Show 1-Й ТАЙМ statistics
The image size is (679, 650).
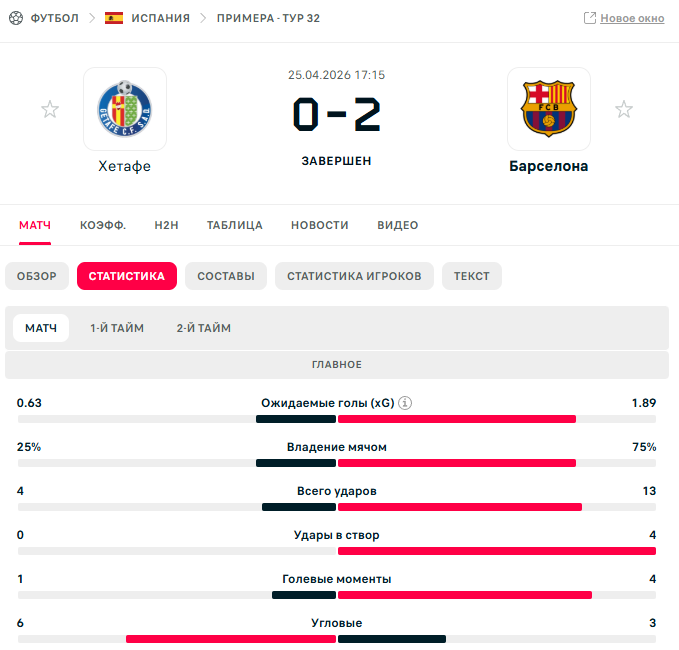tap(117, 328)
